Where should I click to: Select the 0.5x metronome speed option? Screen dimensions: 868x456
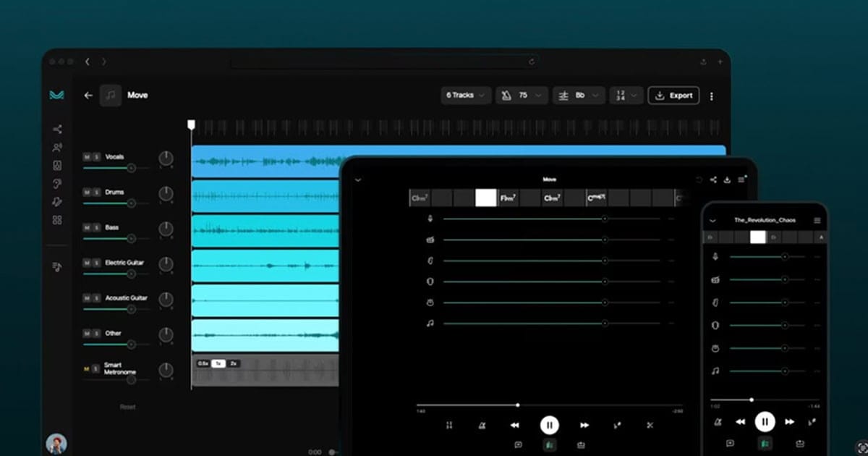203,363
